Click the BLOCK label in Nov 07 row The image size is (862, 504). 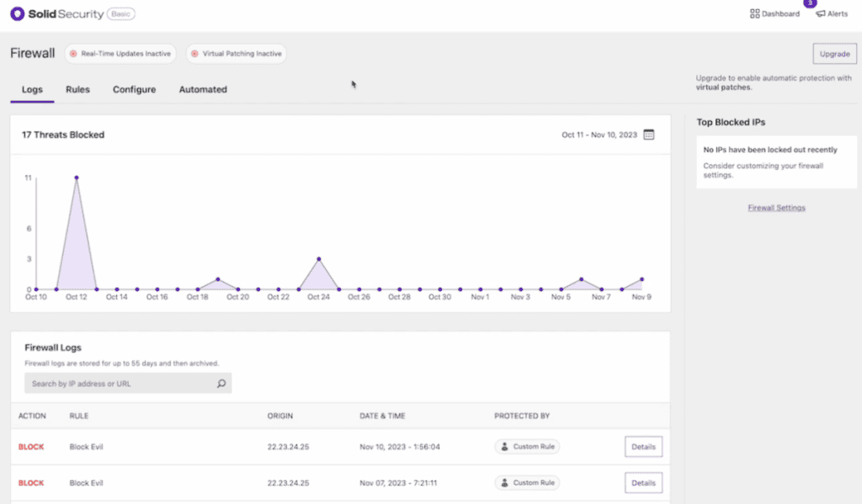point(31,483)
